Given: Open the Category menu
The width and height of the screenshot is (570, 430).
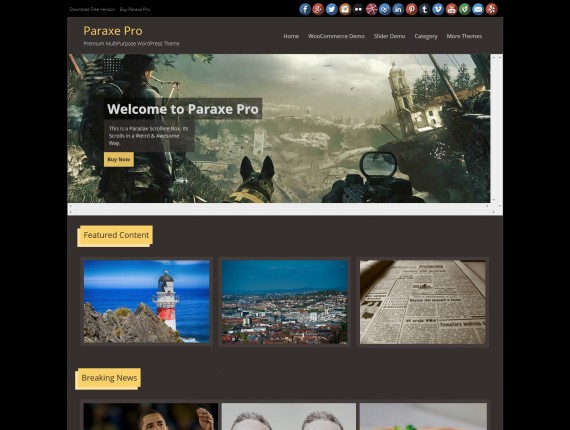Looking at the screenshot, I should coord(426,36).
